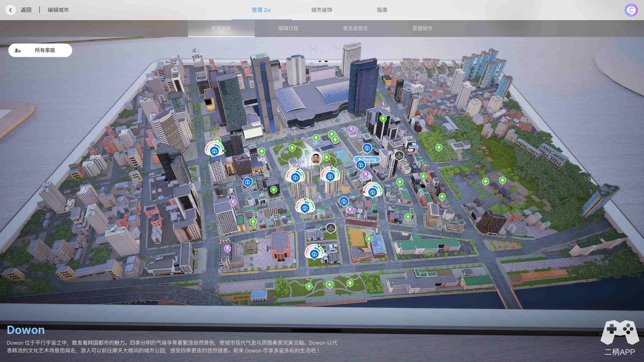Click dark empty-lot marker near bottom center

pyautogui.click(x=331, y=228)
